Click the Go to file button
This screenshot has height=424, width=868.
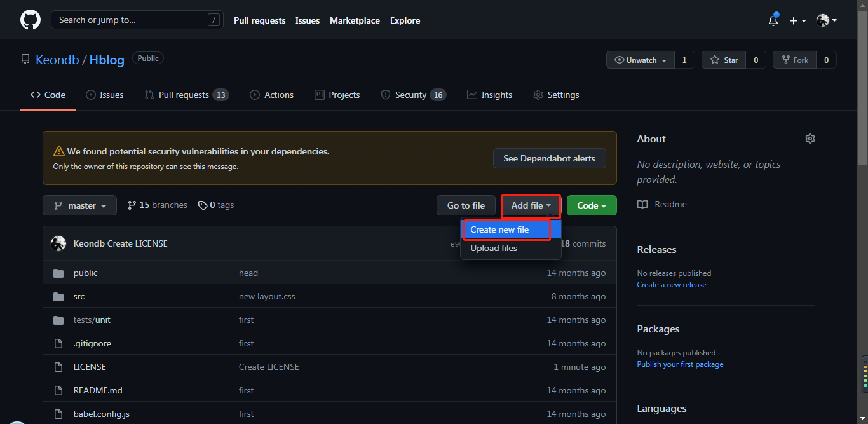[x=466, y=205]
